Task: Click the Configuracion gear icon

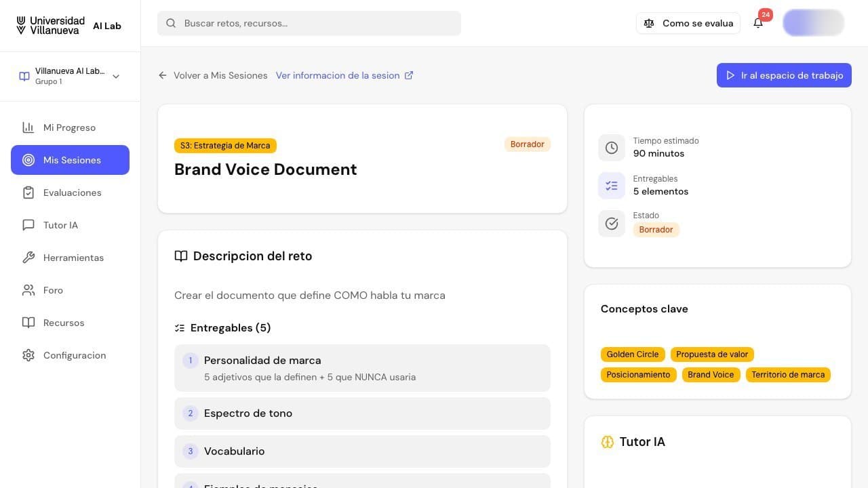Action: coord(28,355)
